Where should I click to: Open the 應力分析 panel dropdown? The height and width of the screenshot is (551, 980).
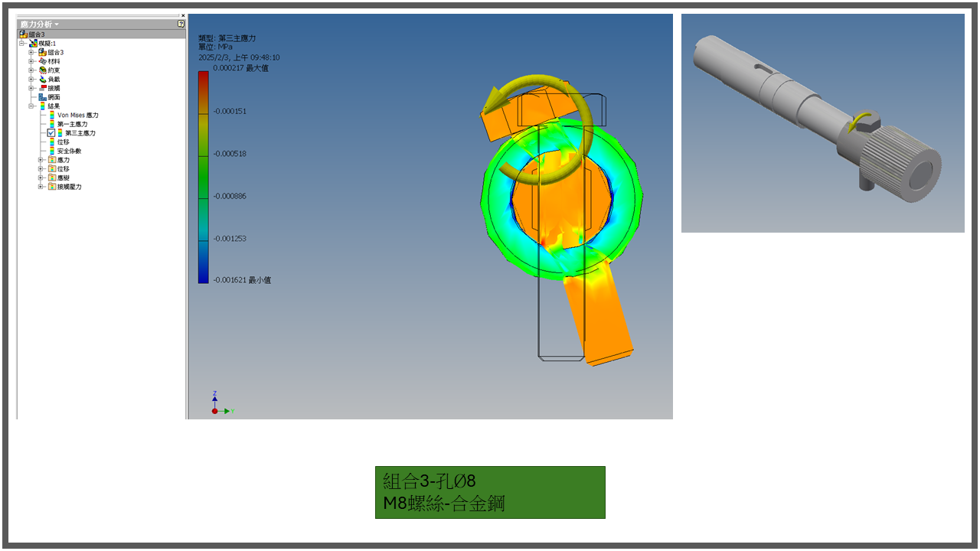[x=56, y=24]
